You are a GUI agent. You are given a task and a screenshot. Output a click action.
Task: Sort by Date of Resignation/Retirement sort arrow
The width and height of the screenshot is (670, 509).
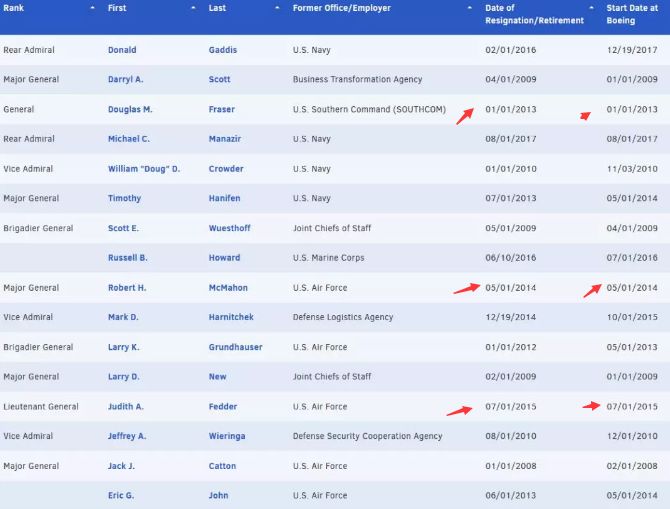592,8
